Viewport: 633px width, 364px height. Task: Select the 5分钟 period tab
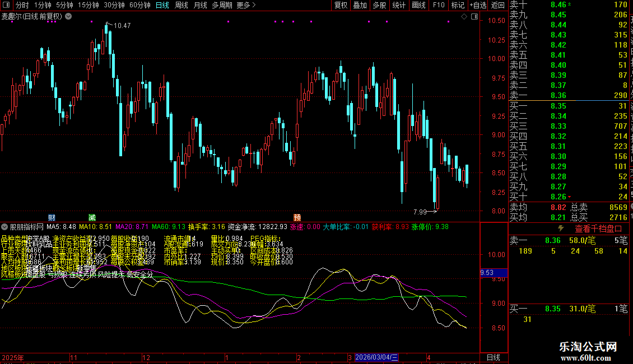[x=64, y=5]
